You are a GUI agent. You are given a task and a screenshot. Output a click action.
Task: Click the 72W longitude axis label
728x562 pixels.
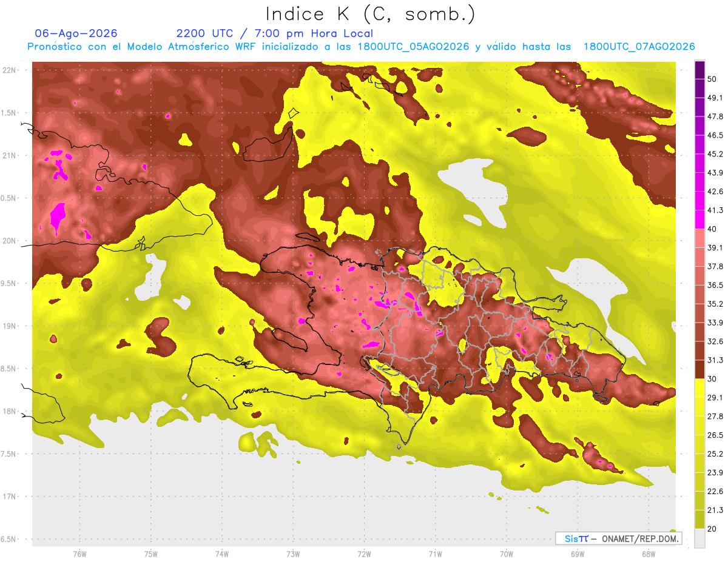point(364,554)
